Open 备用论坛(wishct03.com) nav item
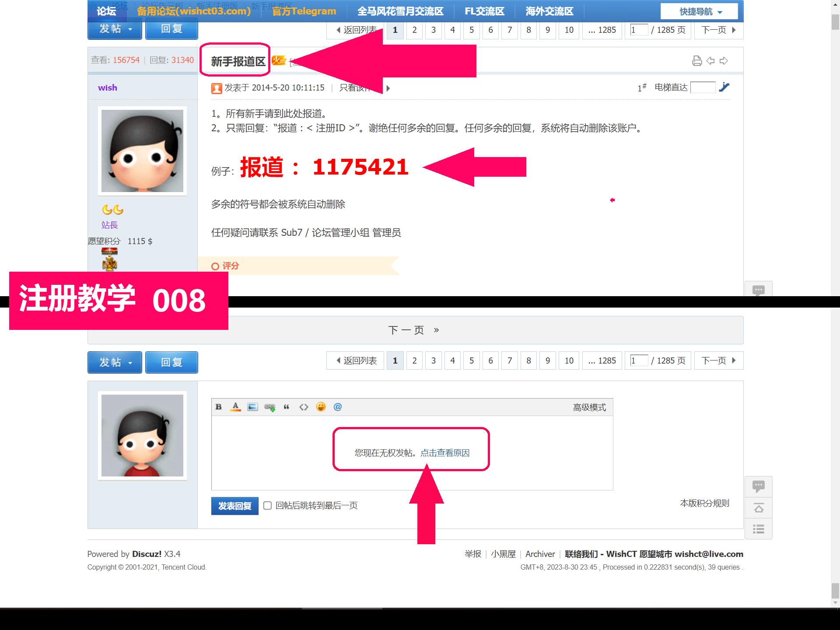Screen dimensions: 840x630 [194, 11]
